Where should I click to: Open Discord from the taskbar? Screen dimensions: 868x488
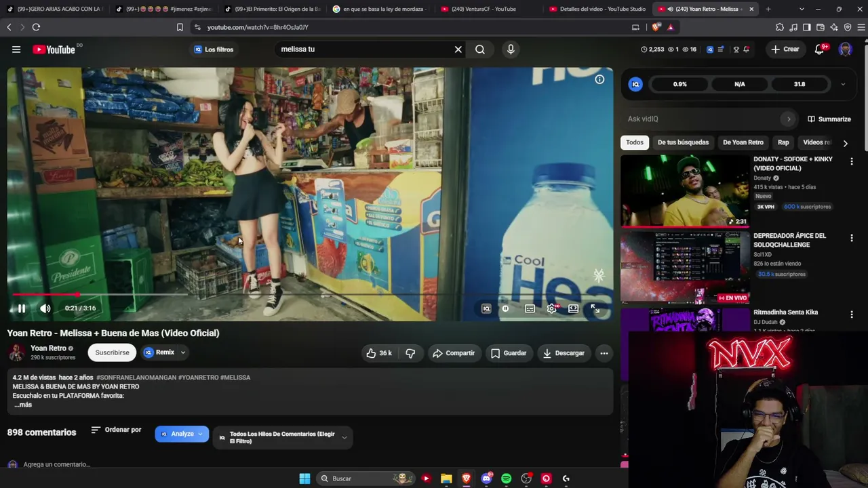click(x=486, y=479)
